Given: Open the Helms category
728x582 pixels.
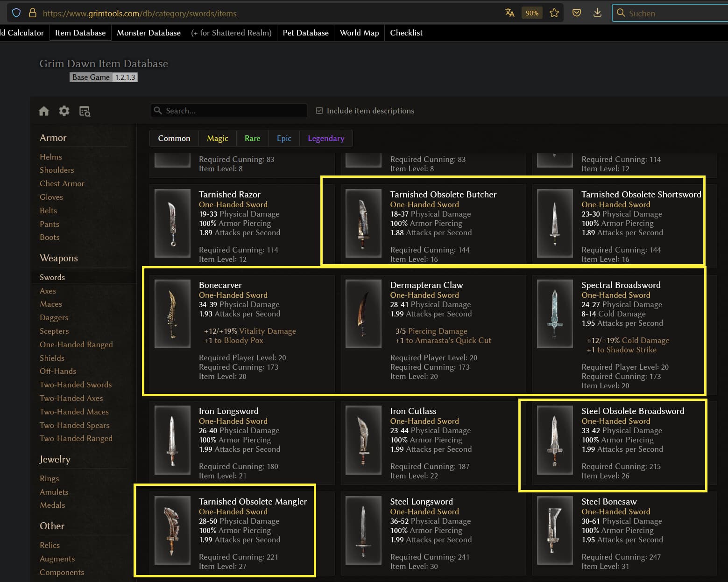Looking at the screenshot, I should (50, 157).
